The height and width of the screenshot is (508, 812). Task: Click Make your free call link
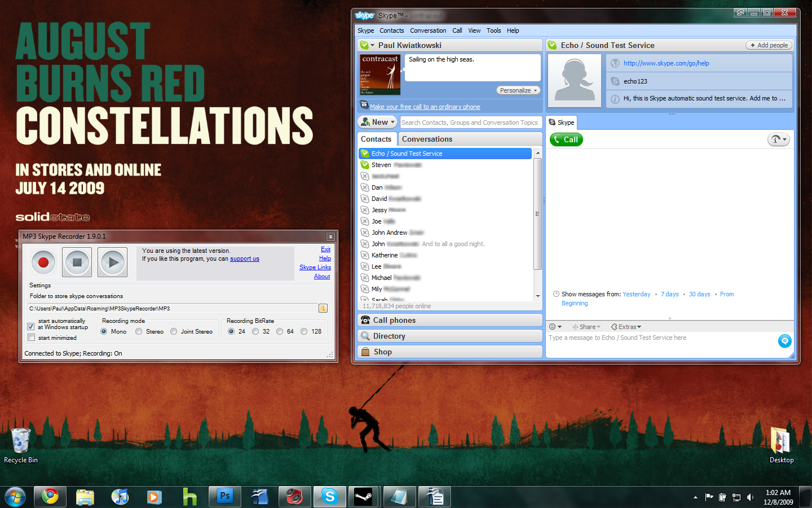tap(425, 107)
